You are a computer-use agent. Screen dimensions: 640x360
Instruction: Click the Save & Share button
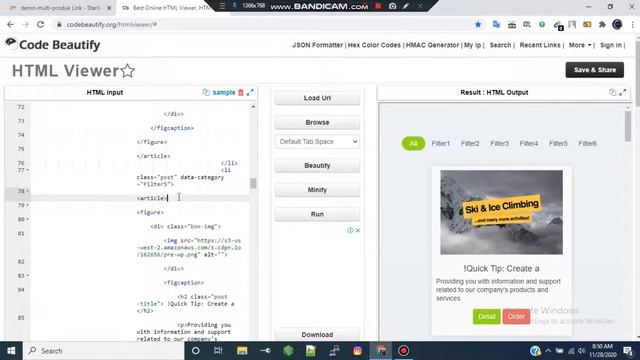(595, 70)
